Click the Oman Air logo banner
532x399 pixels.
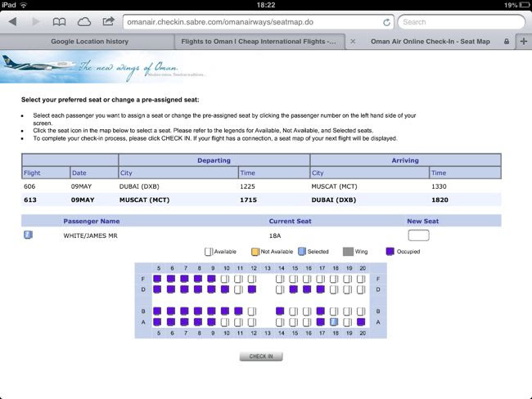click(x=101, y=67)
